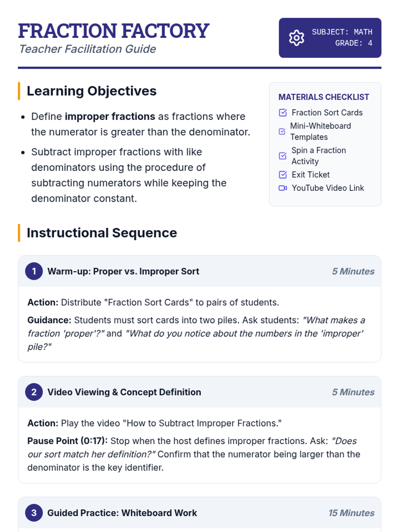Image resolution: width=399 pixels, height=532 pixels.
Task: Click the Instructional Sequence heading
Action: [x=102, y=233]
